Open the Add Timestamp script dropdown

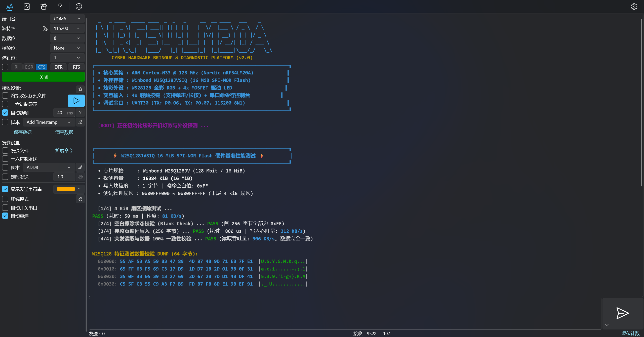(49, 122)
